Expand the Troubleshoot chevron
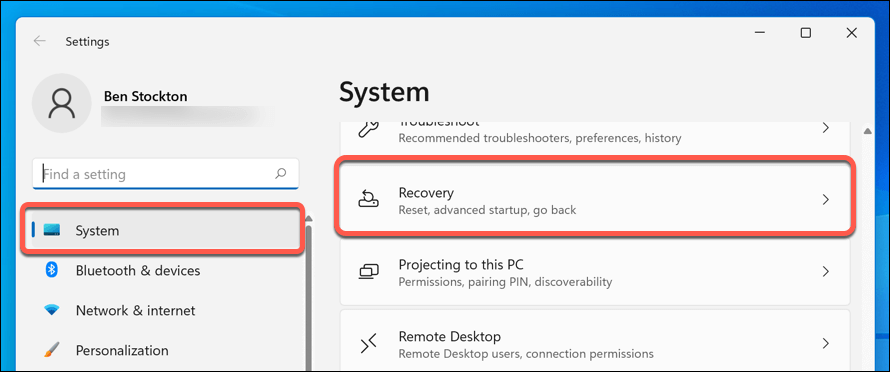The width and height of the screenshot is (890, 372). click(x=826, y=128)
